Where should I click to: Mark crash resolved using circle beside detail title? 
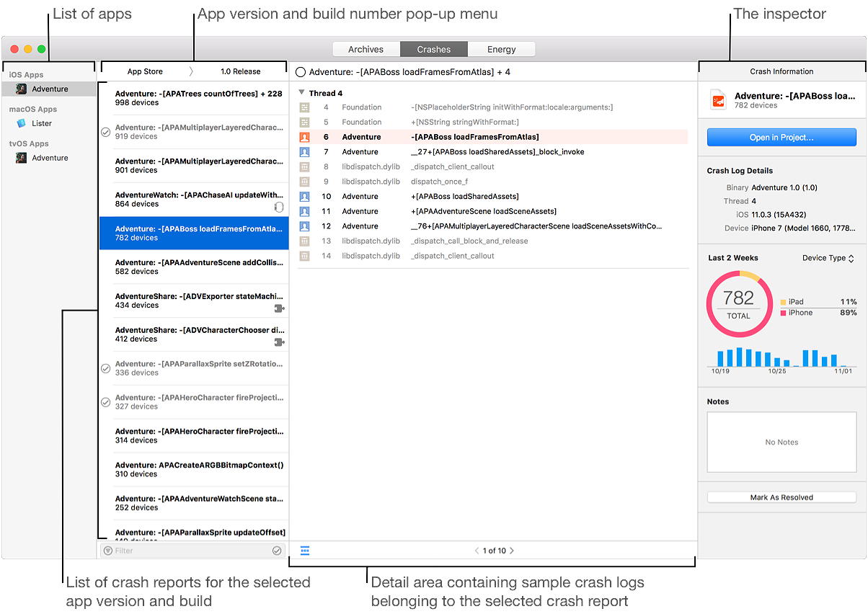(301, 72)
